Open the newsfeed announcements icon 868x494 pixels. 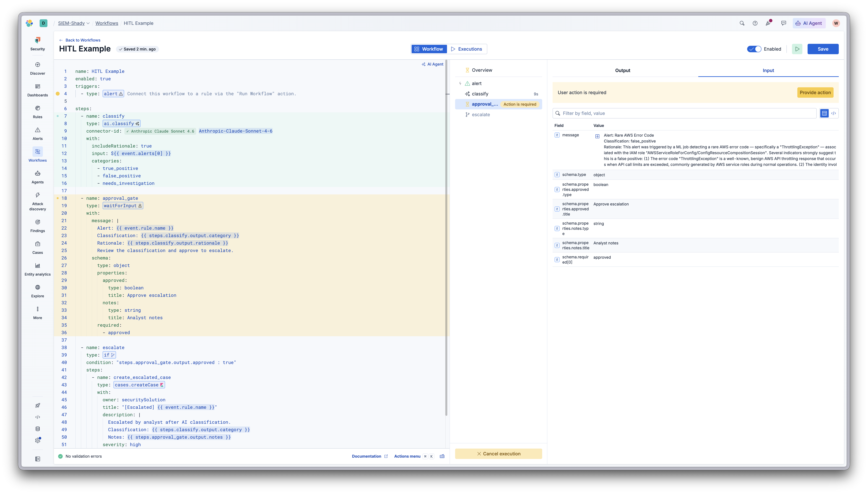[x=768, y=23]
